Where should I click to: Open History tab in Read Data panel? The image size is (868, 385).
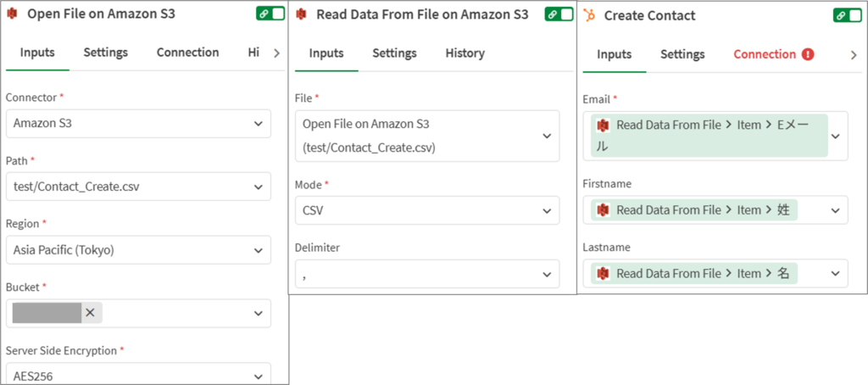pos(465,53)
